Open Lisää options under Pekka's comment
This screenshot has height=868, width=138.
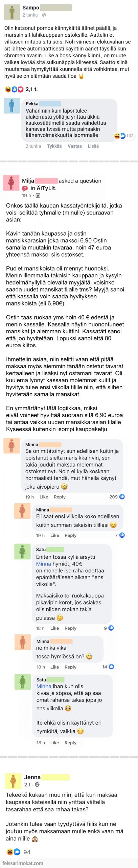[x=93, y=146]
